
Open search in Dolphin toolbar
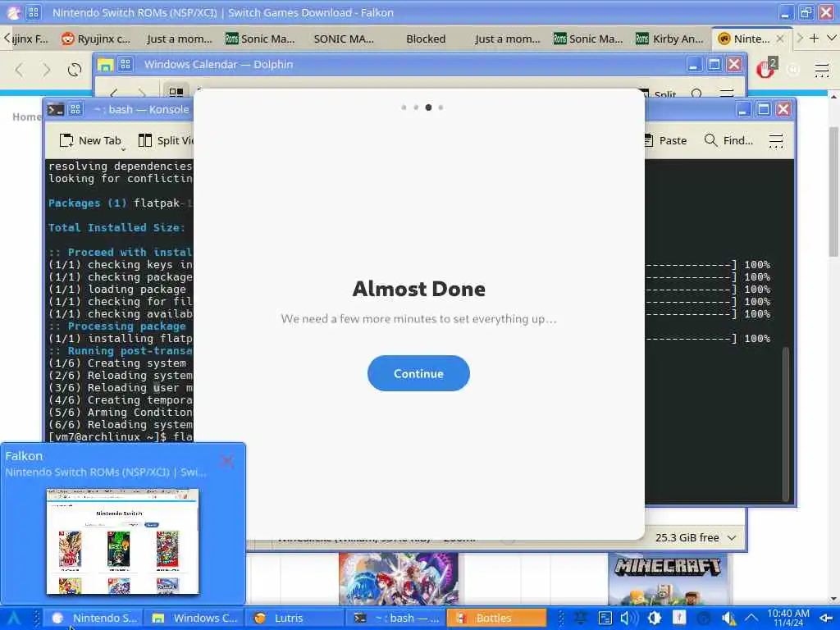tap(696, 94)
